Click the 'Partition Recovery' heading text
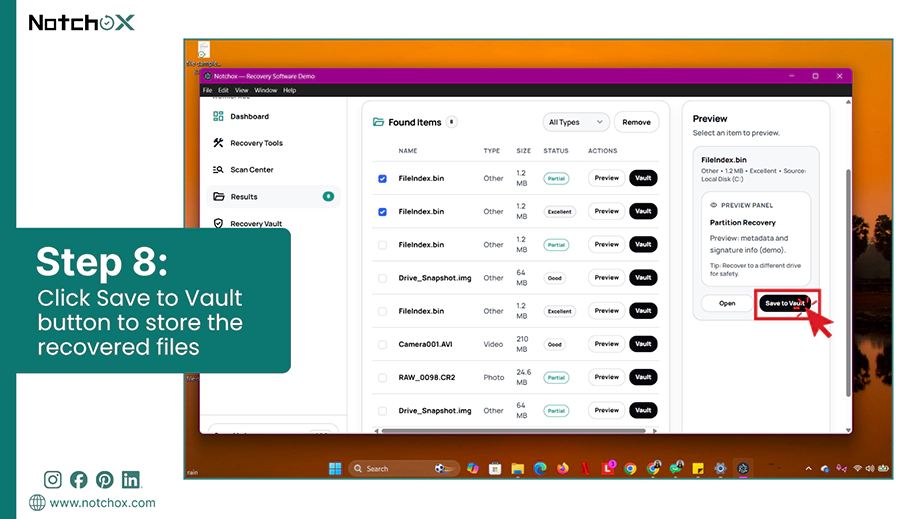 (743, 223)
